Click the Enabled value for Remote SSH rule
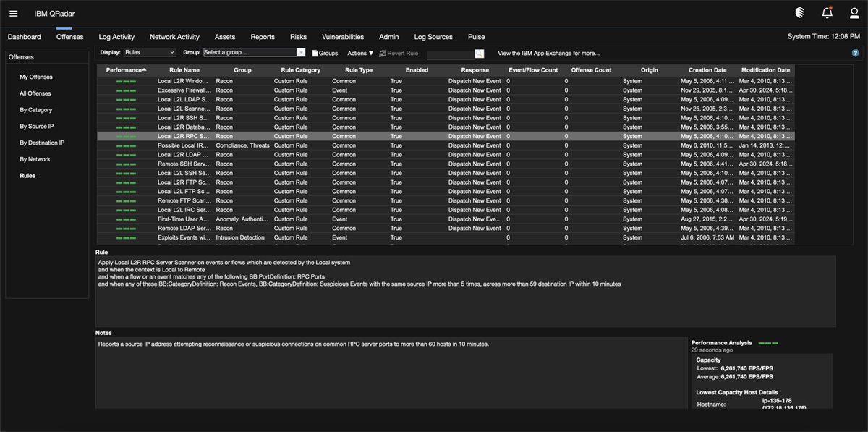Screen dimensions: 868x432 (x=395, y=164)
